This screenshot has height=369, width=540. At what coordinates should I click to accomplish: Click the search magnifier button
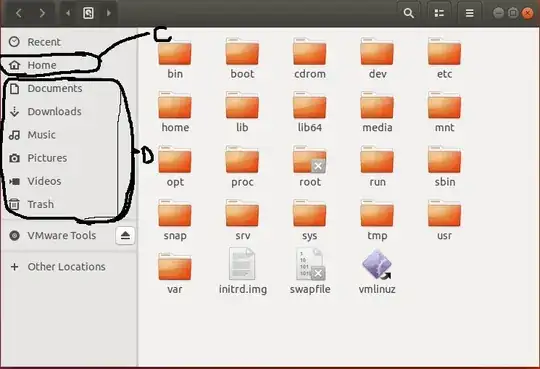[x=408, y=13]
